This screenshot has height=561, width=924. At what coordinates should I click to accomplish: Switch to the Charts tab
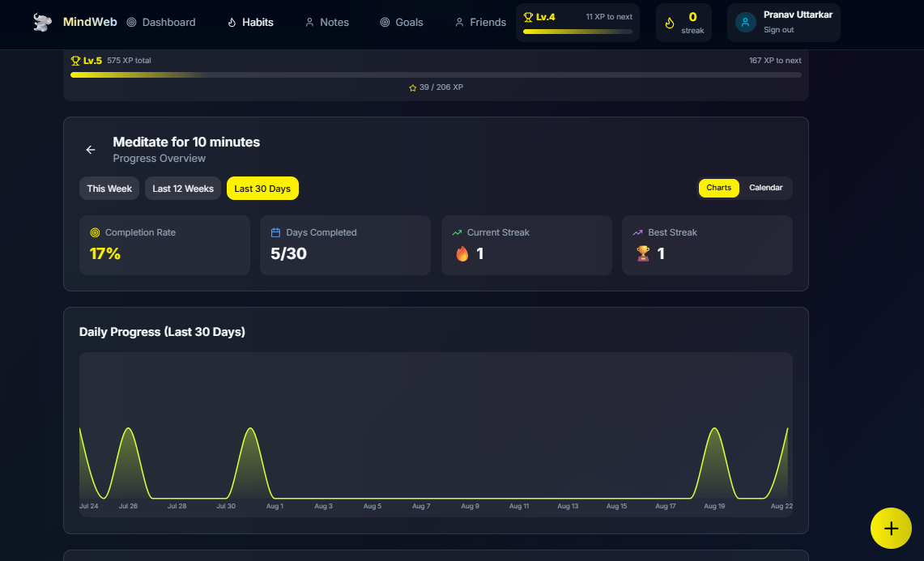pos(718,188)
